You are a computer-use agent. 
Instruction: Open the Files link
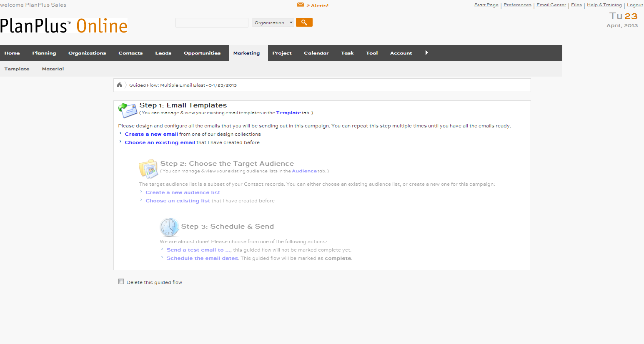[576, 5]
